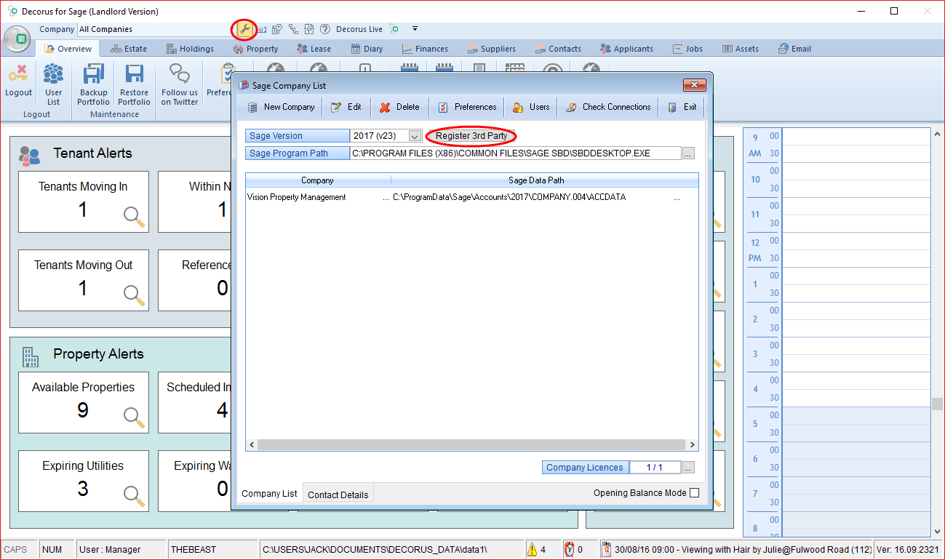Click the company list horizontal scrollbar
The height and width of the screenshot is (560, 945).
pos(472,444)
